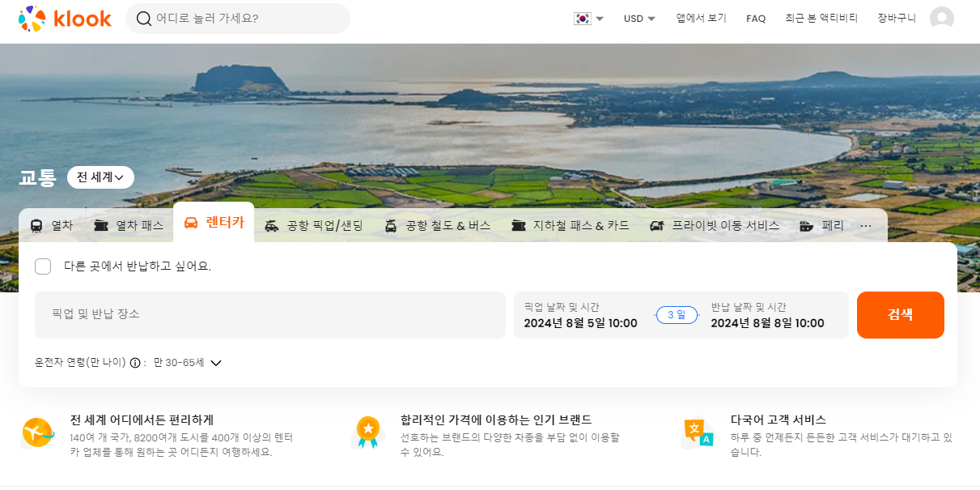Viewport: 980px width, 490px height.
Task: Click the ferry icon on 페리 tab
Action: point(807,226)
